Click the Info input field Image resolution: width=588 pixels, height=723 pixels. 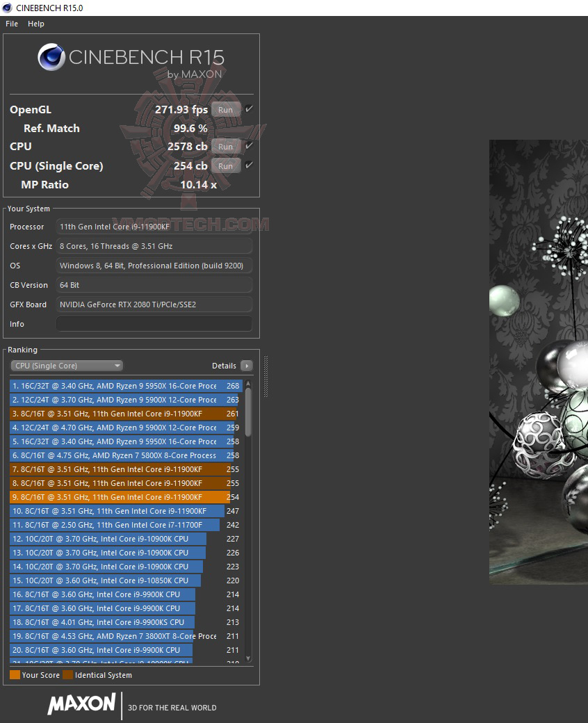point(154,324)
